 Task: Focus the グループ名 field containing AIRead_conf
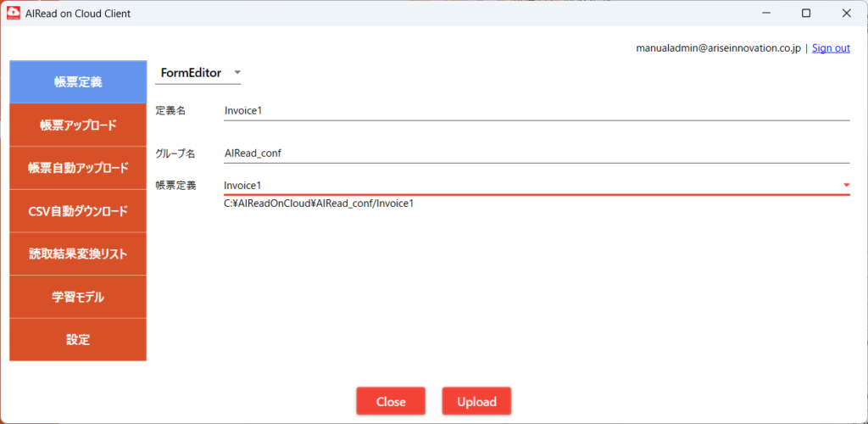(x=534, y=153)
